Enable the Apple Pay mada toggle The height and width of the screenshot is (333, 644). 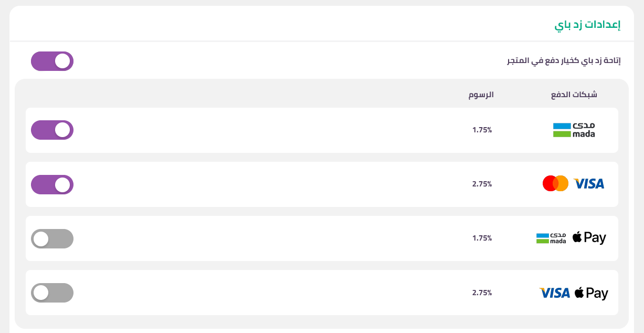pyautogui.click(x=52, y=238)
